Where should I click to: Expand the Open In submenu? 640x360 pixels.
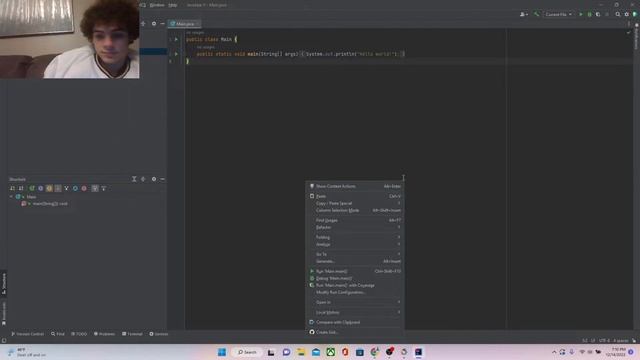(x=355, y=302)
